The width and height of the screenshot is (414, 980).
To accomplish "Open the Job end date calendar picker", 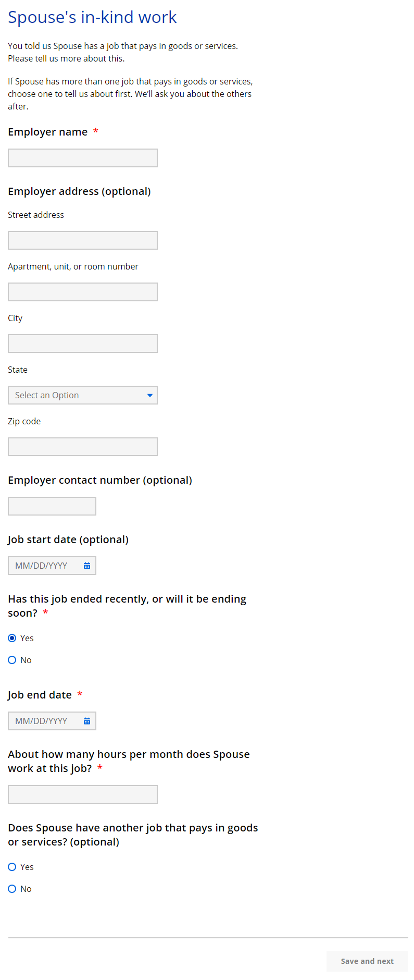I will (x=87, y=721).
